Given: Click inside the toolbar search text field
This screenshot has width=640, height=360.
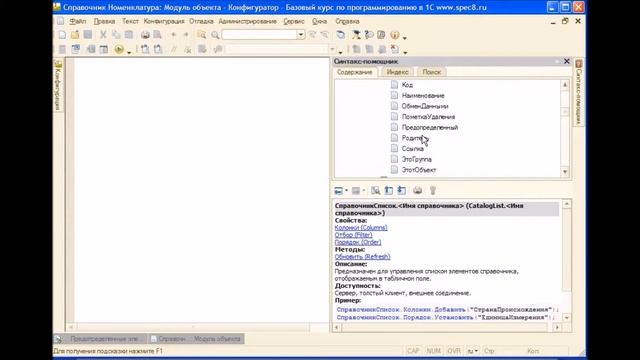Looking at the screenshot, I should [259, 35].
